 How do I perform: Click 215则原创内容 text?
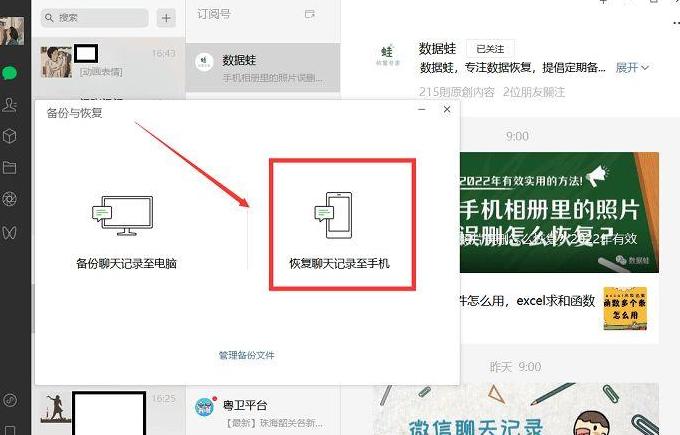click(x=457, y=92)
